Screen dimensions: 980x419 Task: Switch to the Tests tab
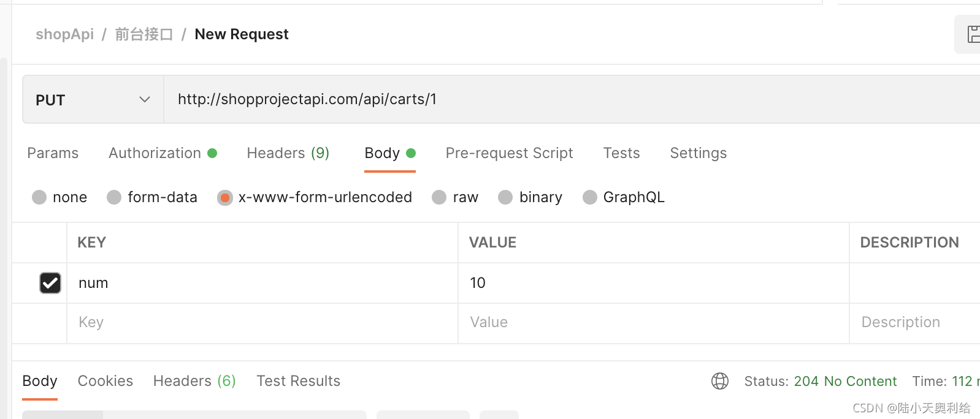coord(621,153)
